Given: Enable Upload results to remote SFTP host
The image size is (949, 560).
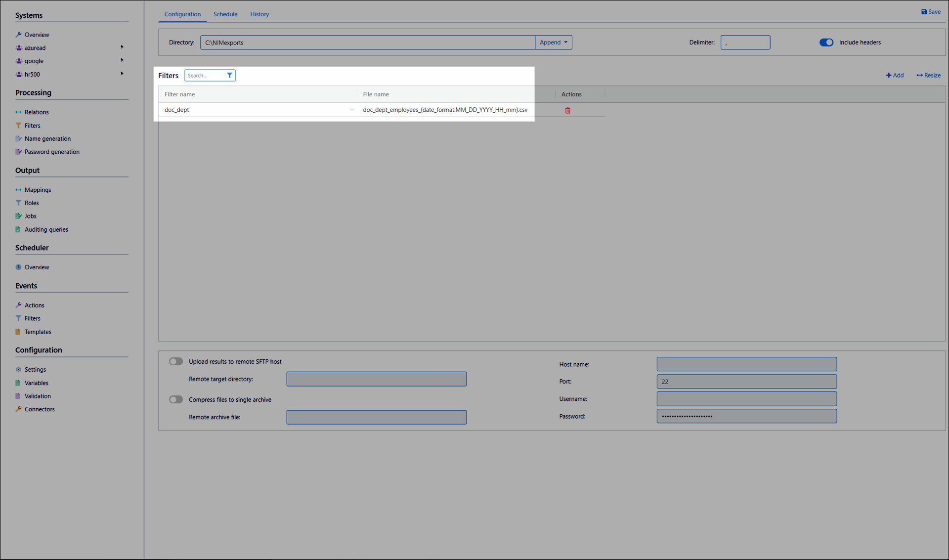Looking at the screenshot, I should click(x=176, y=361).
